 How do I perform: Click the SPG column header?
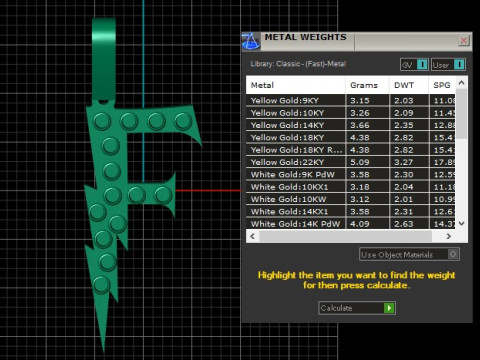coord(442,85)
